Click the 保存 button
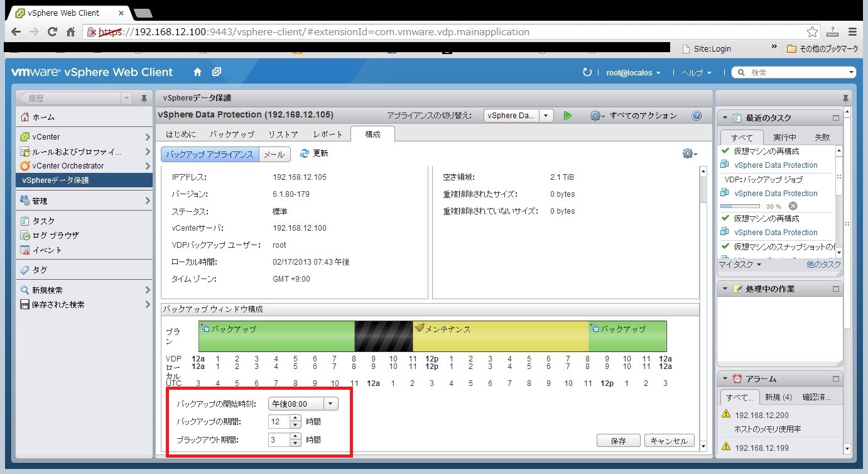The width and height of the screenshot is (868, 474). [x=619, y=441]
